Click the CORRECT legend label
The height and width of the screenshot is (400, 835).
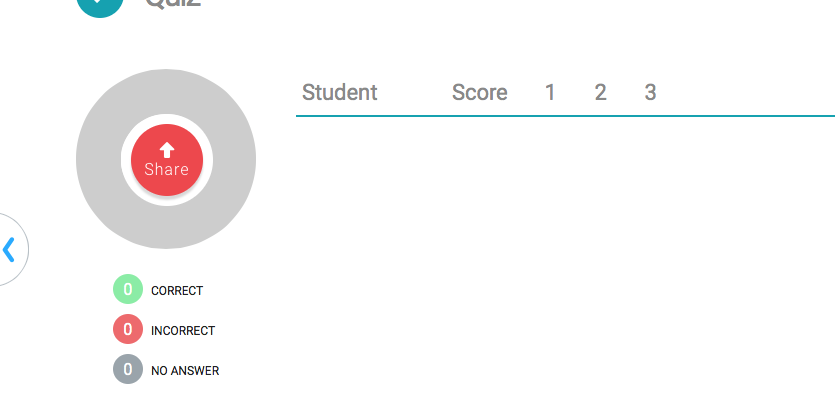tap(177, 291)
